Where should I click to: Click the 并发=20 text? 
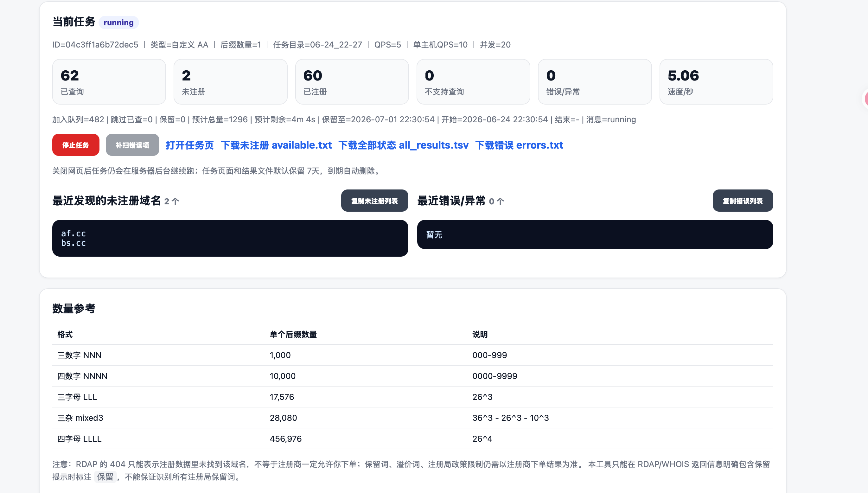tap(495, 45)
